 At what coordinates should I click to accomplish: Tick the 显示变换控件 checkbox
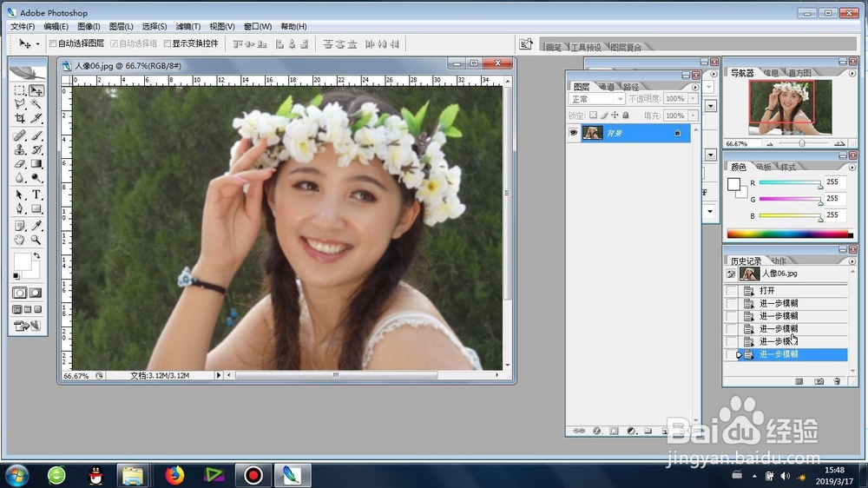click(168, 43)
